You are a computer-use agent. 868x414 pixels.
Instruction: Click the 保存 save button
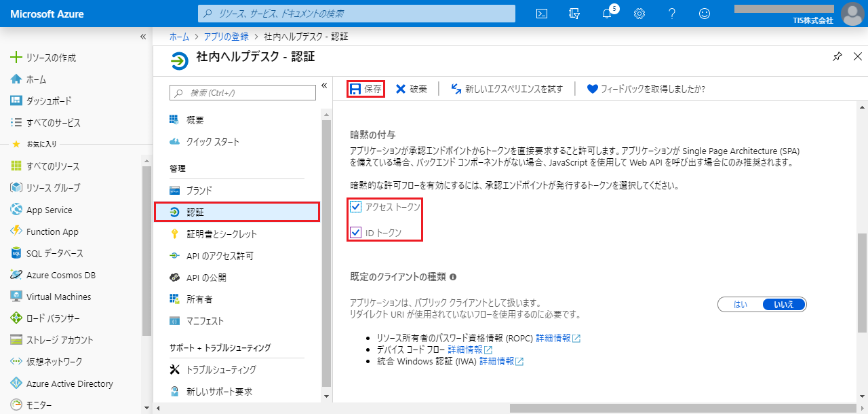[366, 89]
